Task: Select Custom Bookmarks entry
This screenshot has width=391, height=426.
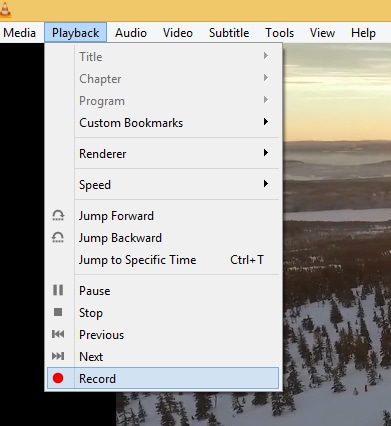Action: point(163,123)
